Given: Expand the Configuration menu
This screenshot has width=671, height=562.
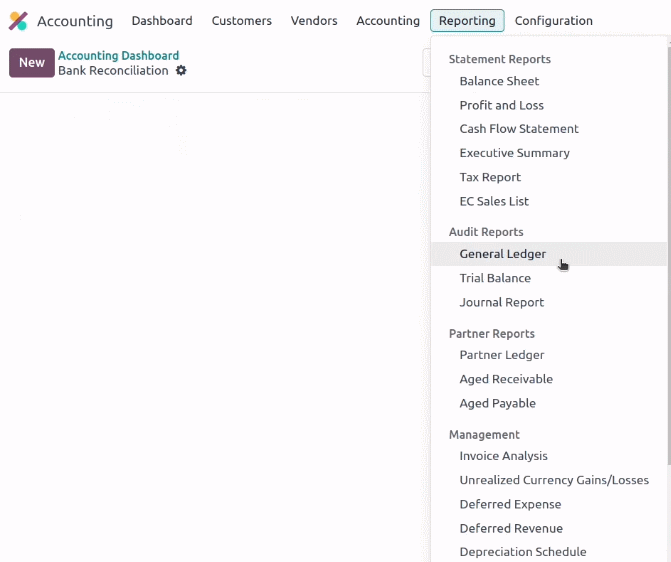Looking at the screenshot, I should click(x=553, y=21).
